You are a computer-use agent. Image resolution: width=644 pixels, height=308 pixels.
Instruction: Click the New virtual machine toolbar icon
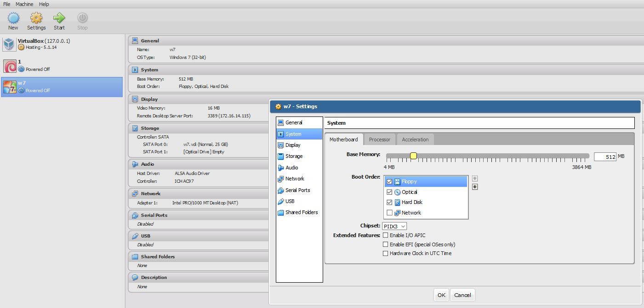[13, 18]
